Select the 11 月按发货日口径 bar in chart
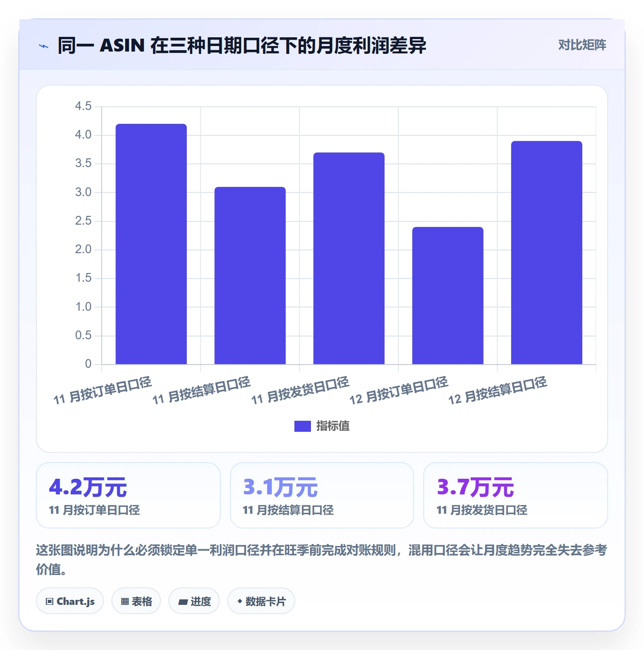The image size is (644, 650). coord(349,258)
